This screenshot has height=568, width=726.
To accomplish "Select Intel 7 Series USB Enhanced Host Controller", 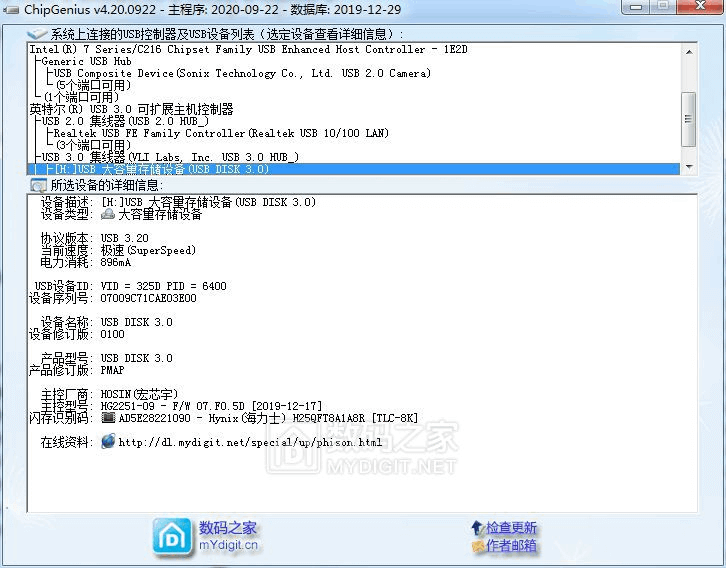I will 248,49.
